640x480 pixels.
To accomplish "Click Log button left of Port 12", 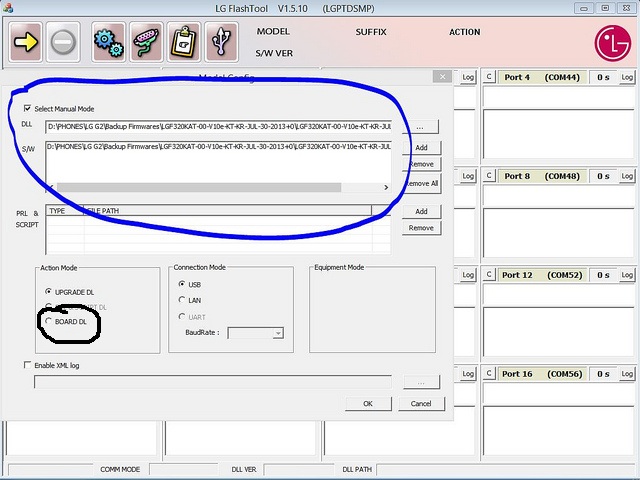I will pyautogui.click(x=468, y=275).
